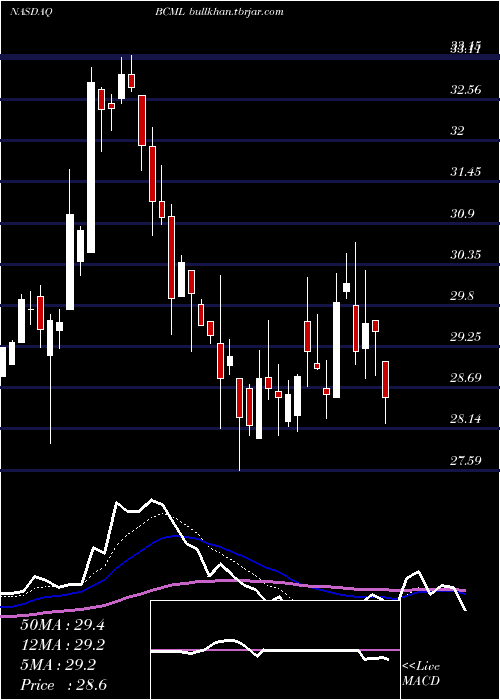
Task: Click the <<Live MACD label
Action: pyautogui.click(x=421, y=674)
